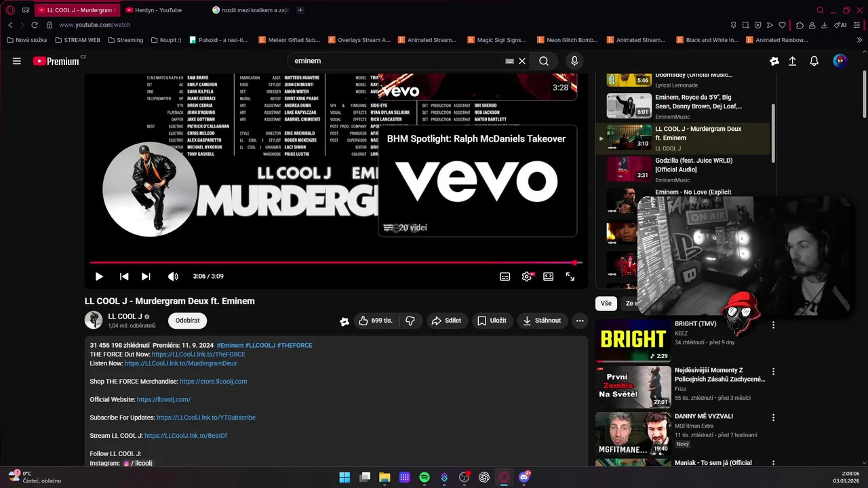
Task: Open the Opera main menu logo
Action: coord(9,10)
